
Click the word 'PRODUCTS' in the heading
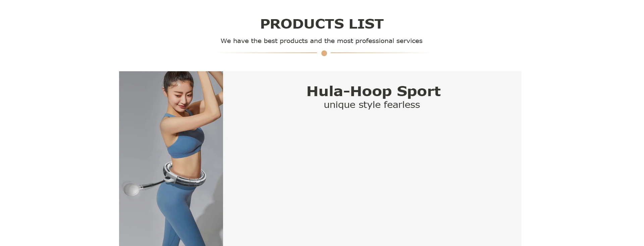click(302, 24)
